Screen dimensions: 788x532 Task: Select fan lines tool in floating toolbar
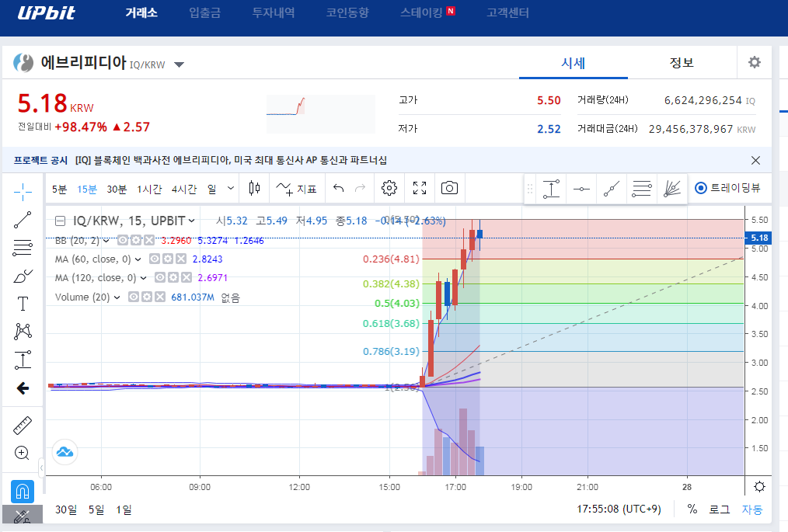pos(672,189)
